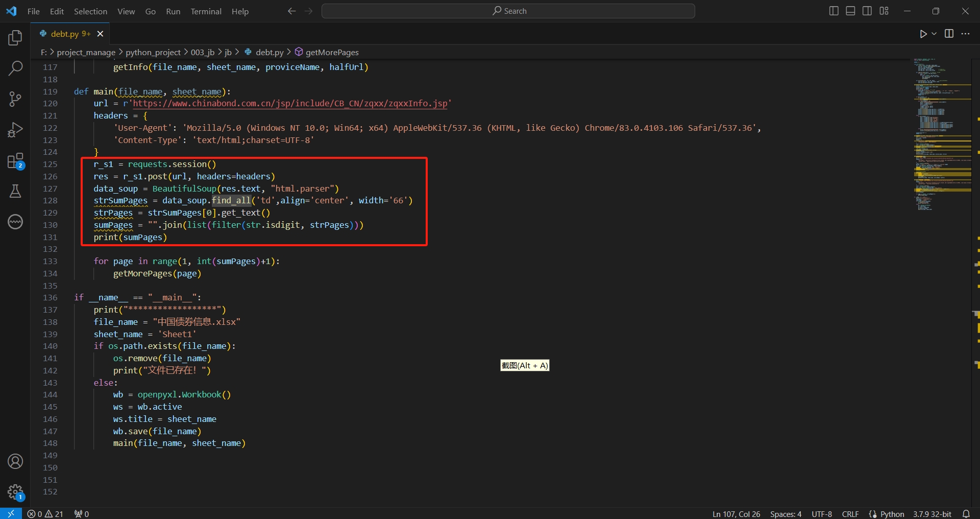This screenshot has height=519, width=980.
Task: Expand the 003_jb breadcrumb
Action: click(203, 52)
